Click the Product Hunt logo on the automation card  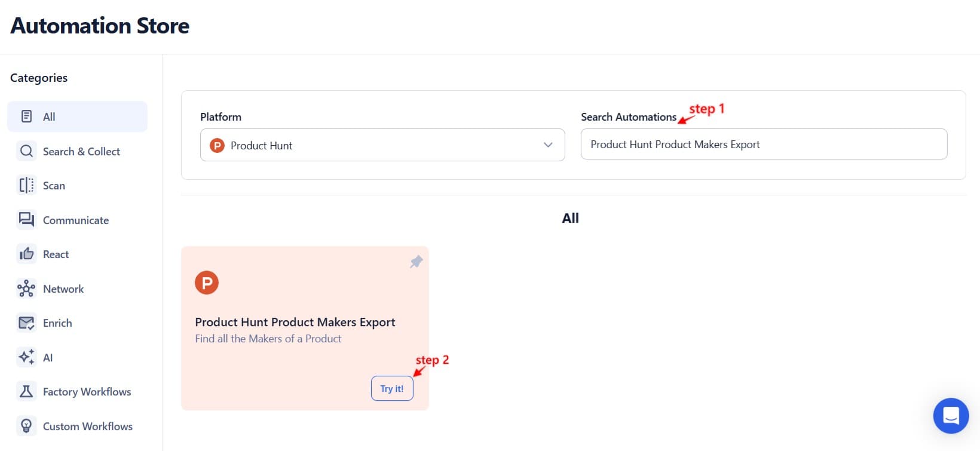pyautogui.click(x=207, y=283)
